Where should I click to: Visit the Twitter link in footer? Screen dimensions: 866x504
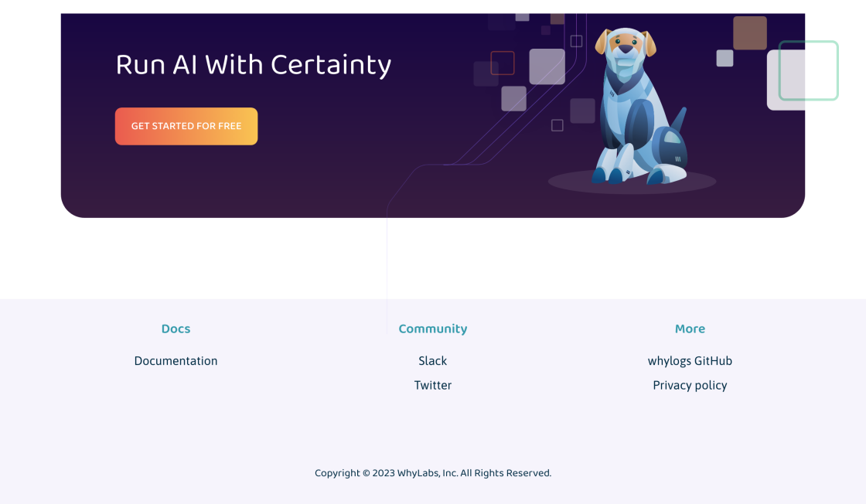pyautogui.click(x=433, y=385)
